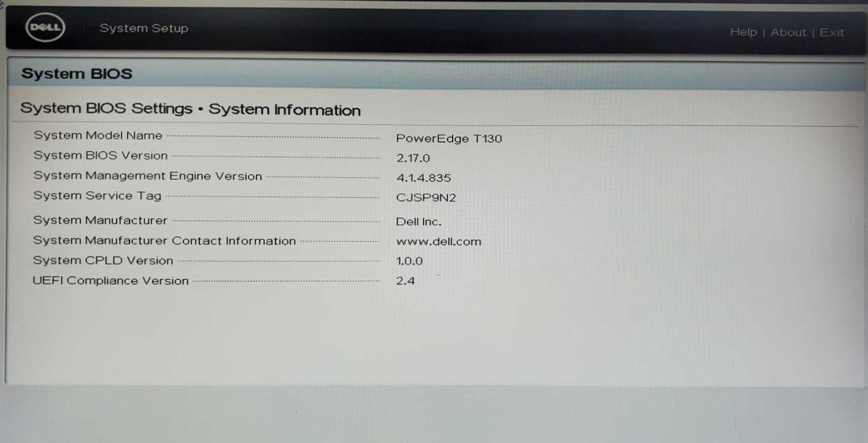This screenshot has width=868, height=443.
Task: Select the System Manufacturer label
Action: (x=101, y=220)
